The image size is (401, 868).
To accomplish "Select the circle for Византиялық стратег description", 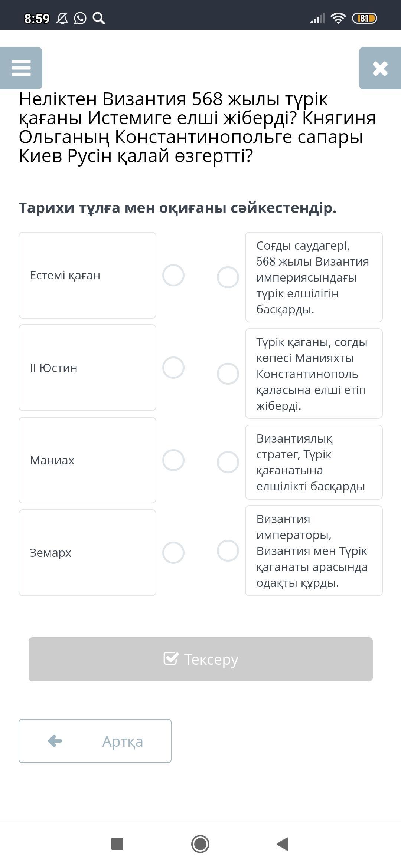I will click(228, 462).
